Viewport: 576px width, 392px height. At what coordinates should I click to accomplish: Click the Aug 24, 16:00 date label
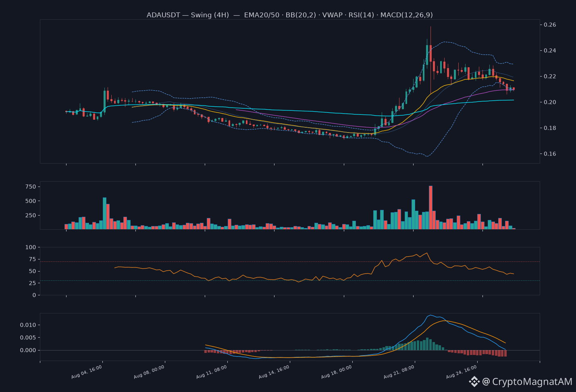click(x=462, y=372)
